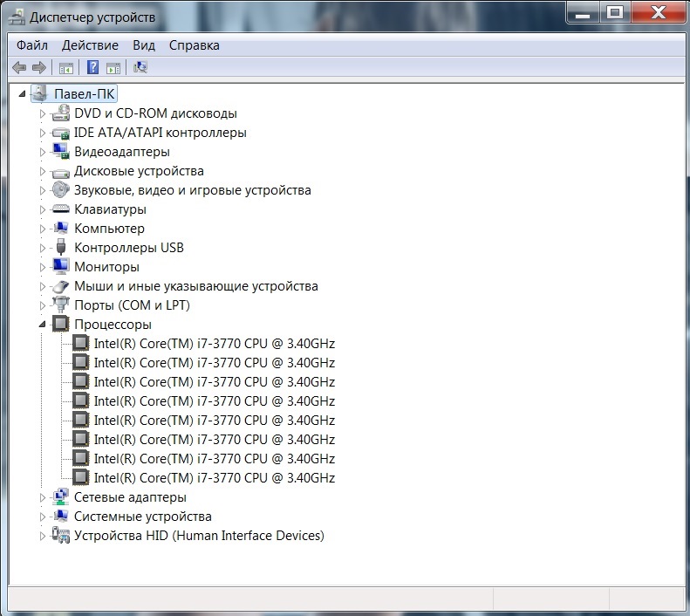The height and width of the screenshot is (616, 690).
Task: Expand Порты (COM и LPT) node
Action: pyautogui.click(x=42, y=305)
